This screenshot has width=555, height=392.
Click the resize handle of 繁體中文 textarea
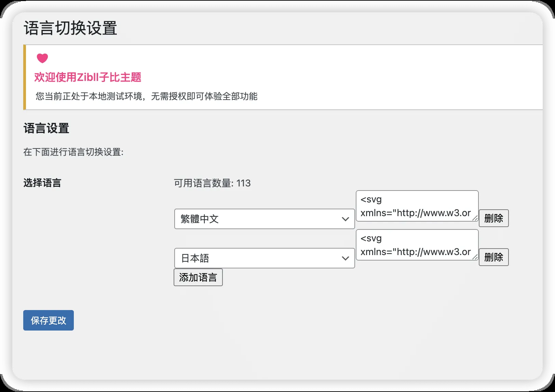475,218
